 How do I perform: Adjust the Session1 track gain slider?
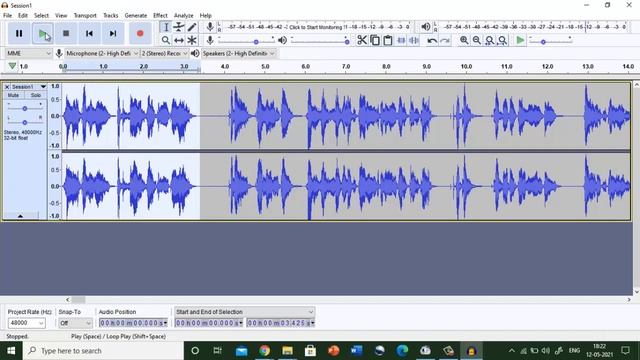[x=24, y=108]
